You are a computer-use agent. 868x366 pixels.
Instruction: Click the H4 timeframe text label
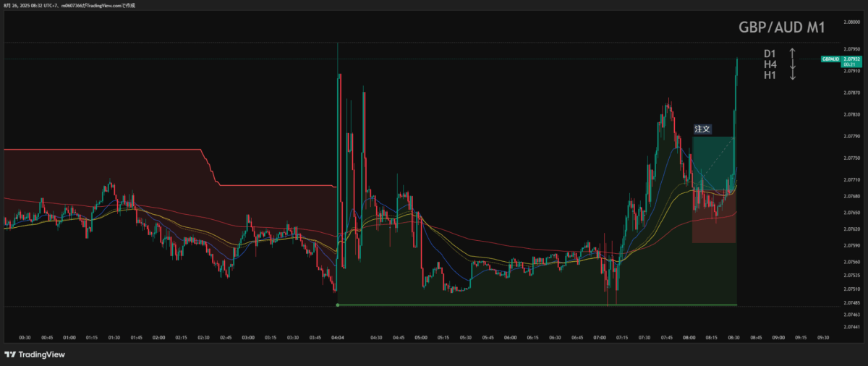tap(770, 64)
